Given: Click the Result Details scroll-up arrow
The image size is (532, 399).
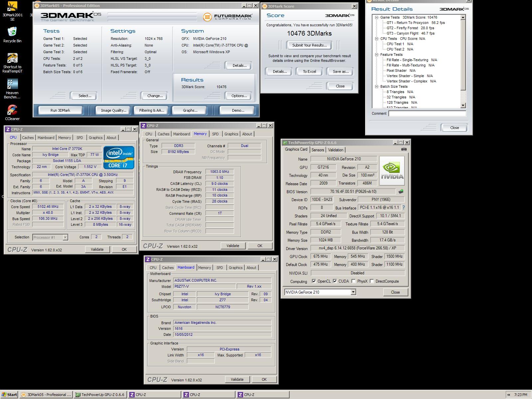Looking at the screenshot, I should coord(463,17).
